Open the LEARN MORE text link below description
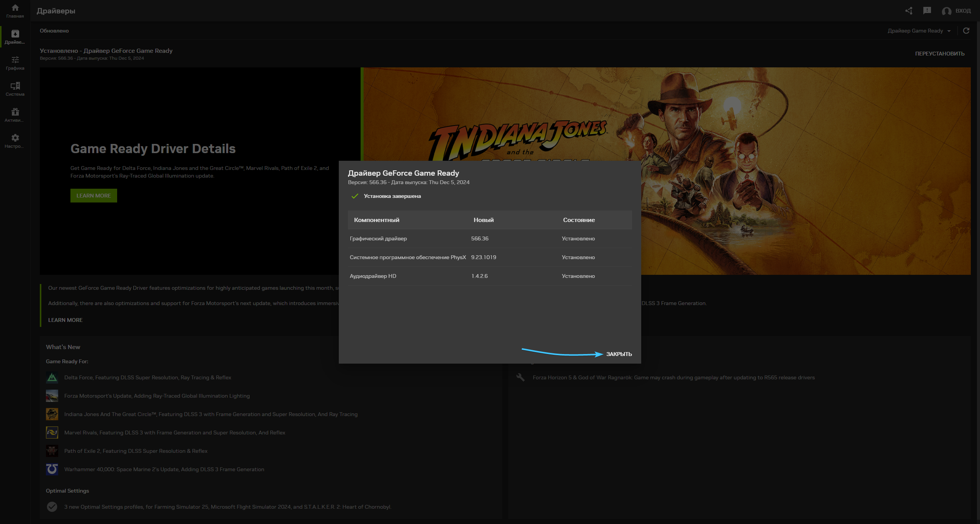This screenshot has width=980, height=524. point(65,320)
